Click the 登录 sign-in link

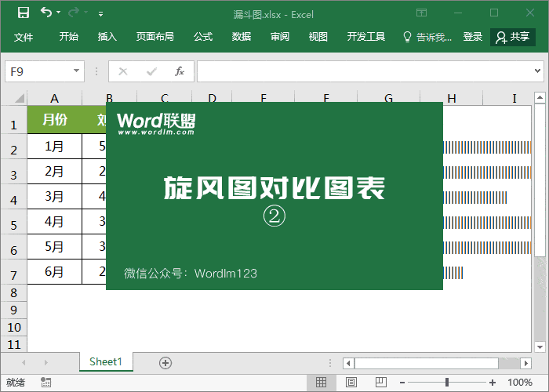[473, 37]
